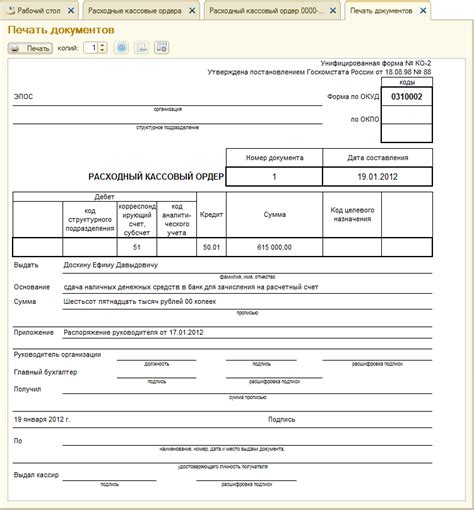This screenshot has height=510, width=474.
Task: Close the Расходные кассовые ордера tab
Action: tap(192, 11)
